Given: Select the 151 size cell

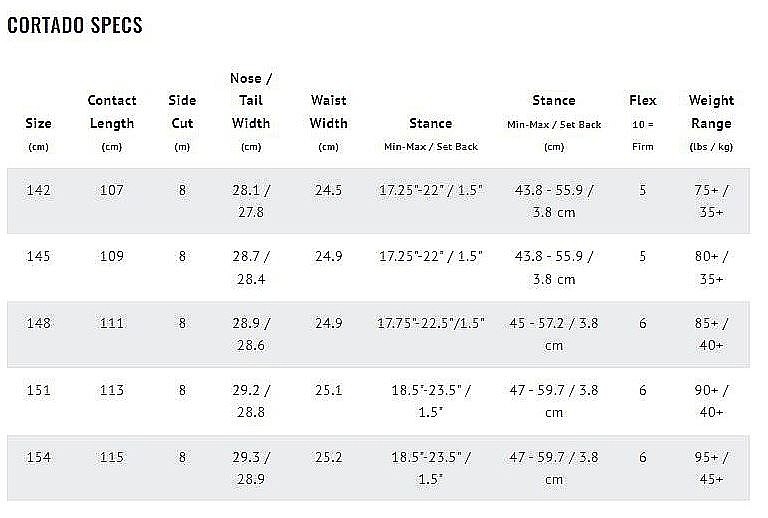Looking at the screenshot, I should point(38,390).
